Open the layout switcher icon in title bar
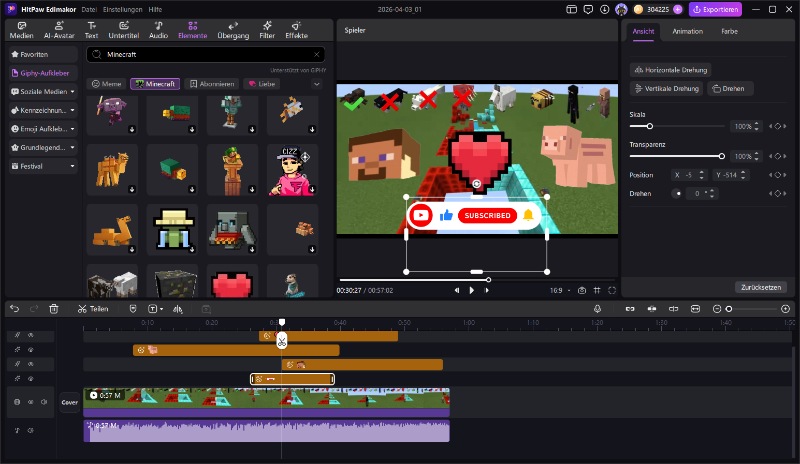This screenshot has height=464, width=800. (571, 9)
